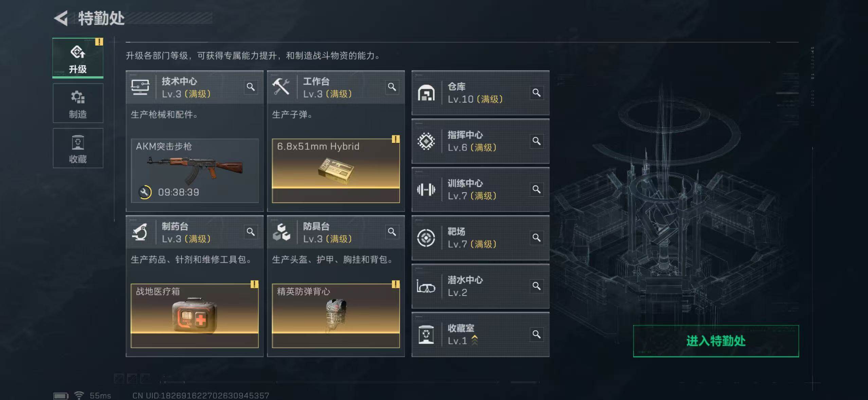Open magnifier details for 工作台
Screen dimensions: 868x400
click(x=392, y=87)
